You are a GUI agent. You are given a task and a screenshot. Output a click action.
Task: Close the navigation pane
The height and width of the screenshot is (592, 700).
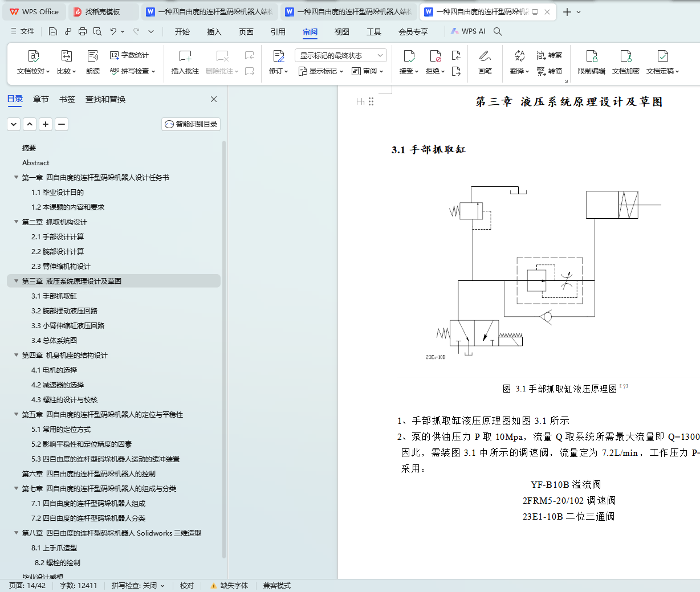[214, 99]
